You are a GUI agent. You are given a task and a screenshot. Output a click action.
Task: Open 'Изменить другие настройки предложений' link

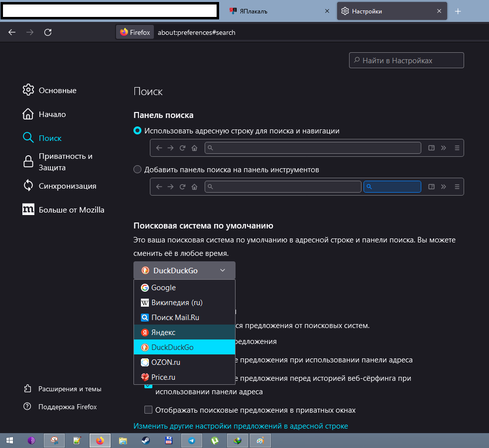point(241,426)
